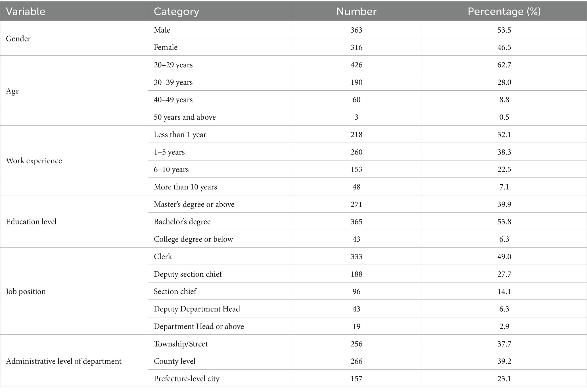
Task: Click the Education level variable cell
Action: pyautogui.click(x=31, y=222)
